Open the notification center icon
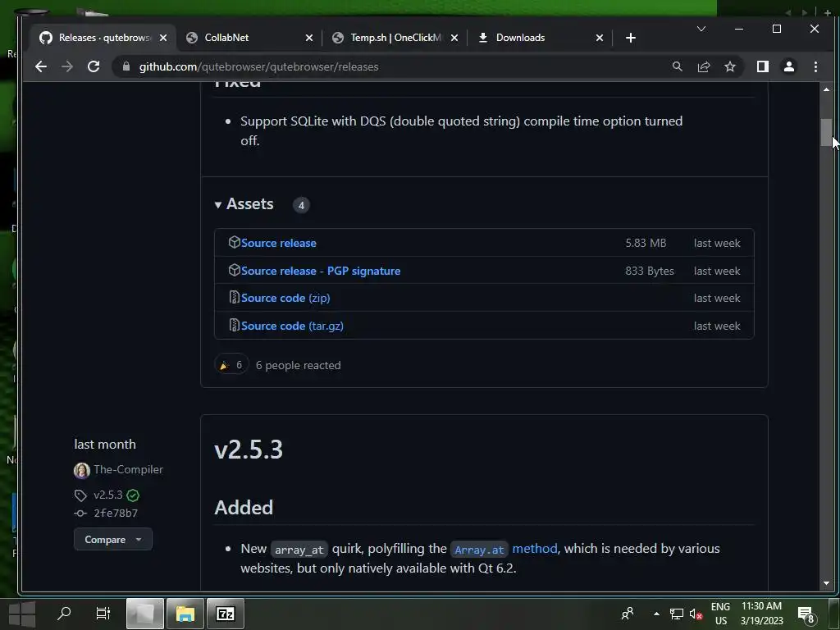The width and height of the screenshot is (840, 630). (x=806, y=614)
